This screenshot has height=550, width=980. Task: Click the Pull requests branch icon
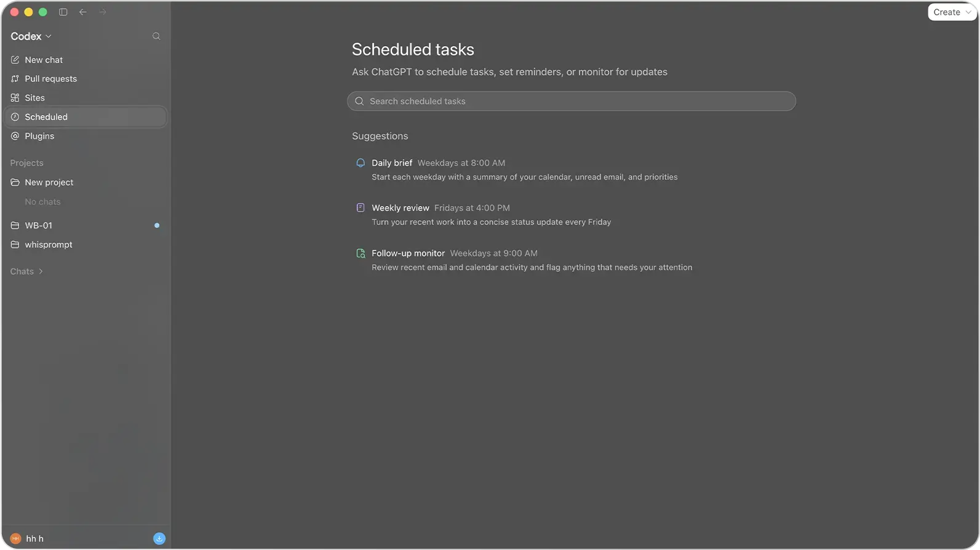pos(15,79)
